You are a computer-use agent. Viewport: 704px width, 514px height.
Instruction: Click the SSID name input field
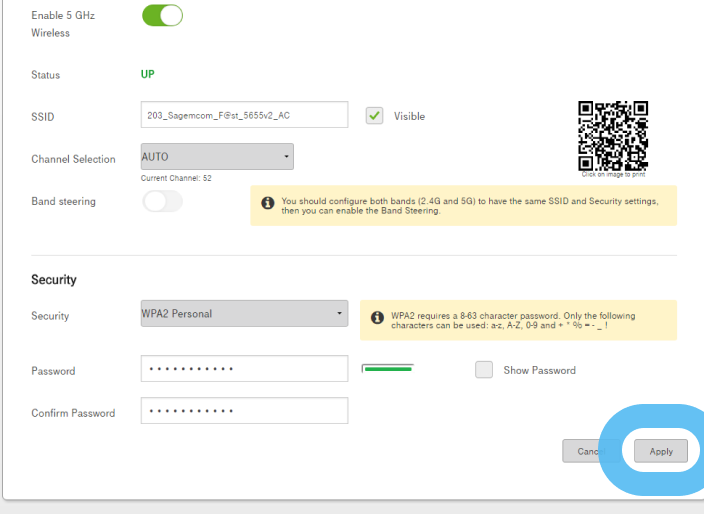tap(244, 115)
